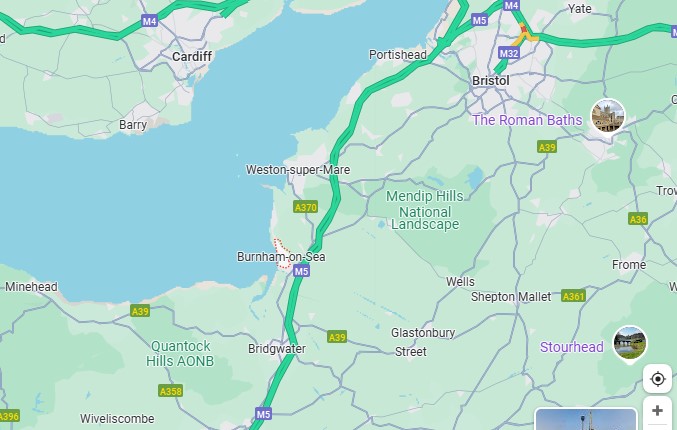Zoom in with the plus button
This screenshot has height=430, width=677.
657,410
